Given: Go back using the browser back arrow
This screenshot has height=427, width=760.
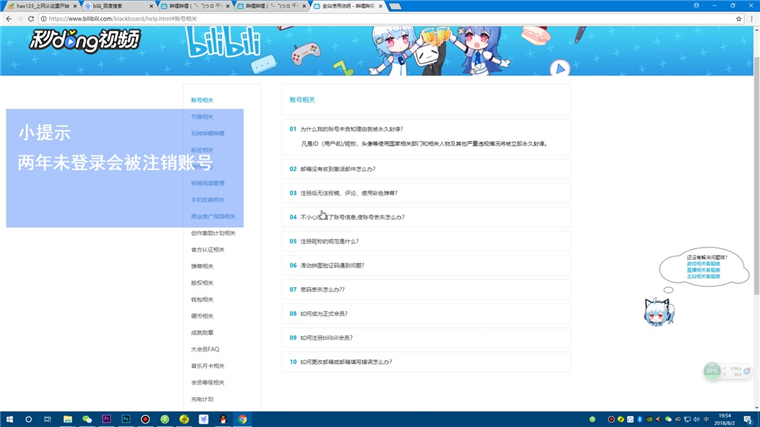Looking at the screenshot, I should (x=9, y=18).
